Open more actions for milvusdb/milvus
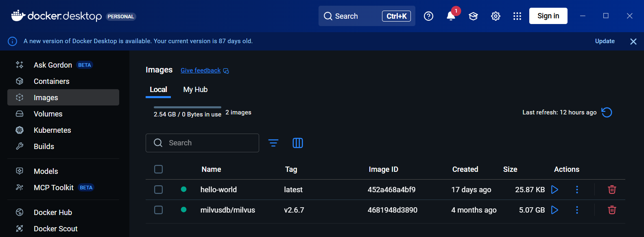Viewport: 644px width, 237px height. pos(577,210)
